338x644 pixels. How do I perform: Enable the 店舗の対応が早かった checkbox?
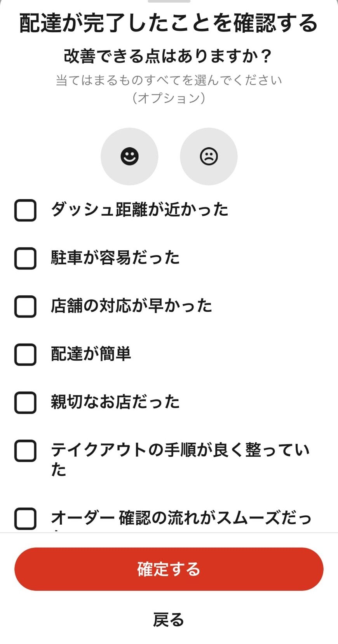click(x=25, y=306)
